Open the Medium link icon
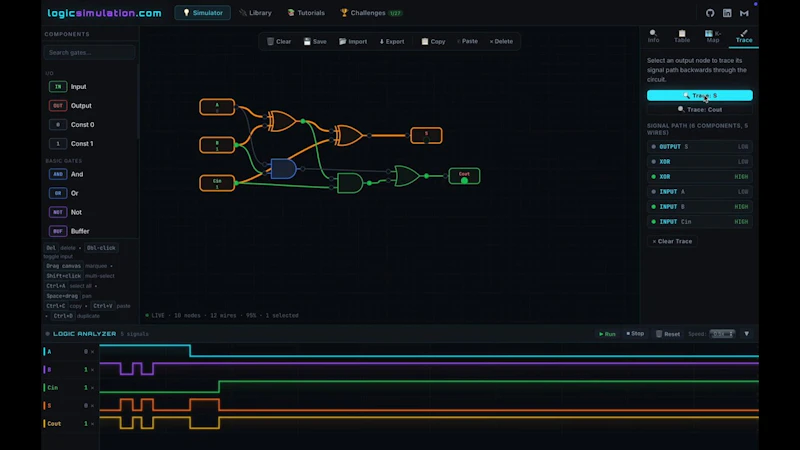The image size is (800, 450). (x=744, y=13)
